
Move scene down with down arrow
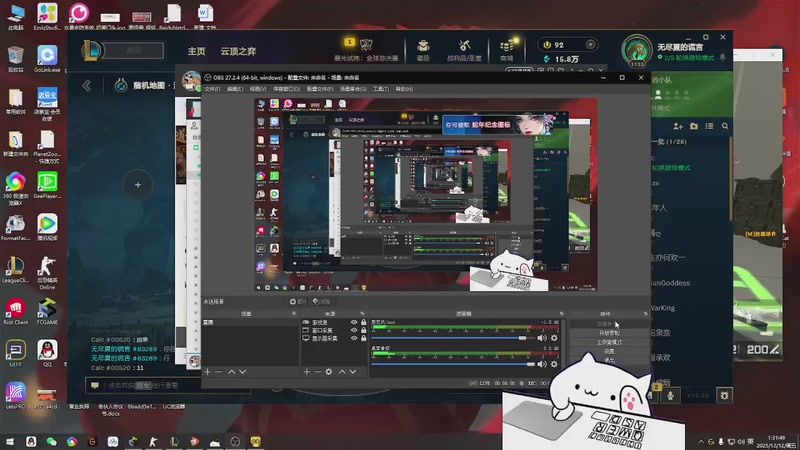pyautogui.click(x=242, y=372)
